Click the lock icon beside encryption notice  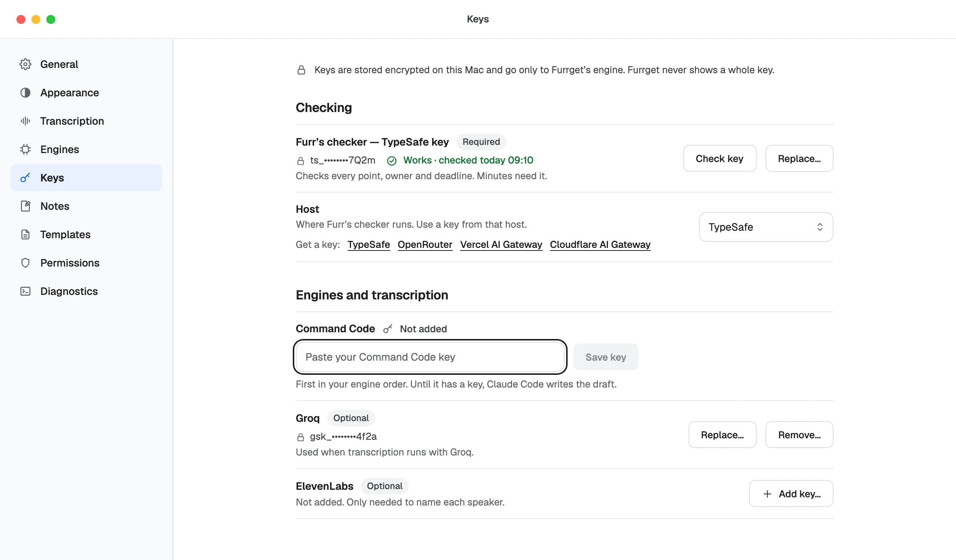coord(301,70)
